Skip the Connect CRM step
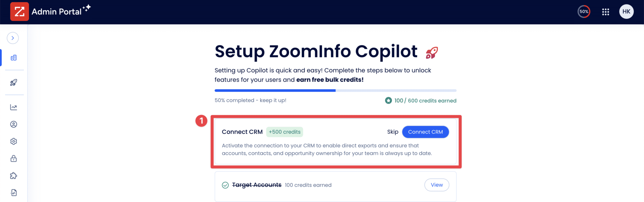The height and width of the screenshot is (202, 644). tap(392, 132)
